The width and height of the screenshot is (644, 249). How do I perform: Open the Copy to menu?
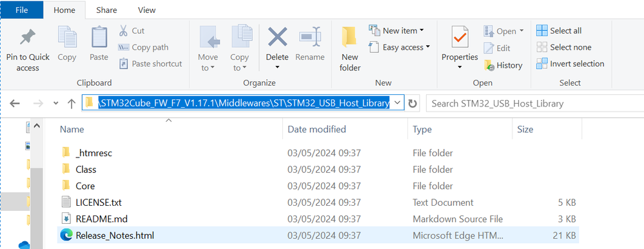pyautogui.click(x=242, y=48)
